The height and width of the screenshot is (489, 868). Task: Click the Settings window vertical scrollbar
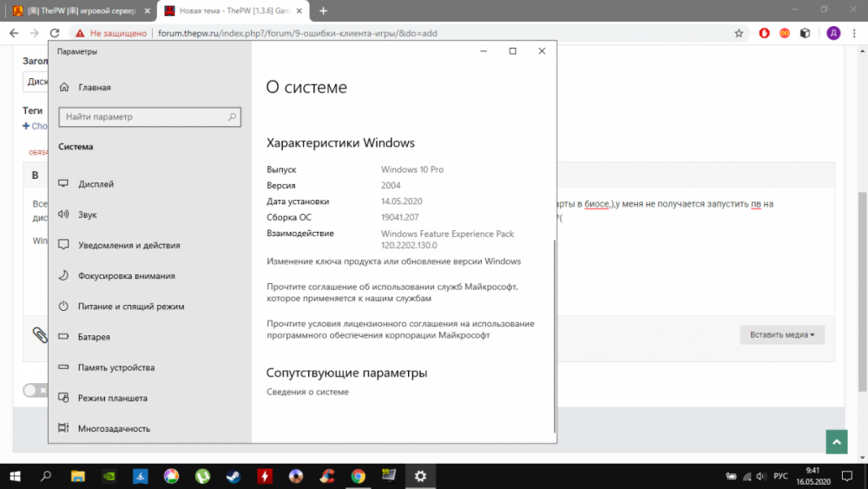point(554,335)
